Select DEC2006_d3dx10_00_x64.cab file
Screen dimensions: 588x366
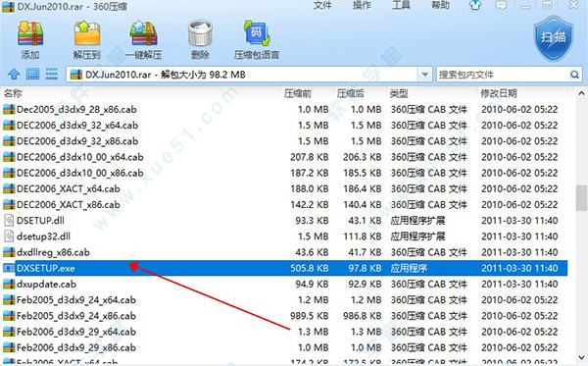(x=80, y=157)
